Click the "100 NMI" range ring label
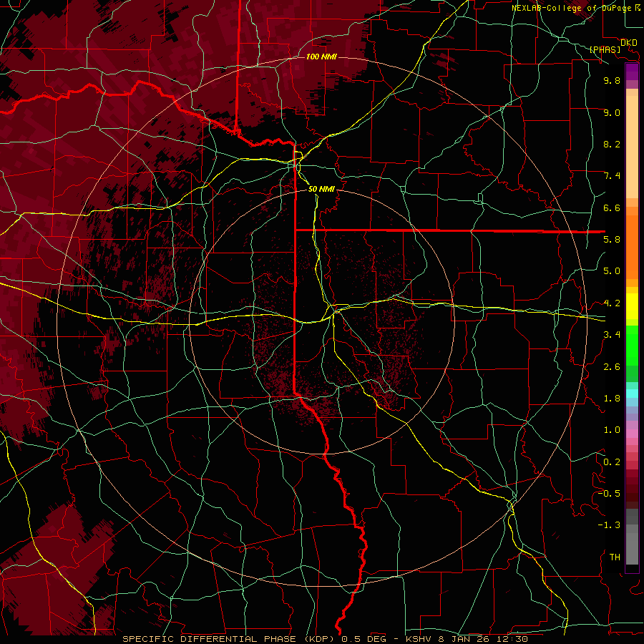 coord(321,57)
